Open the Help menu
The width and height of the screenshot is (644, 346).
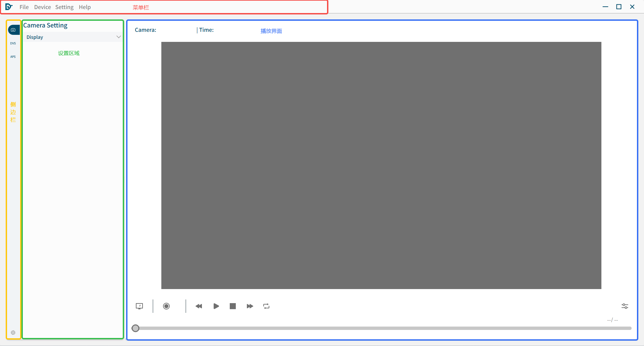click(x=85, y=7)
